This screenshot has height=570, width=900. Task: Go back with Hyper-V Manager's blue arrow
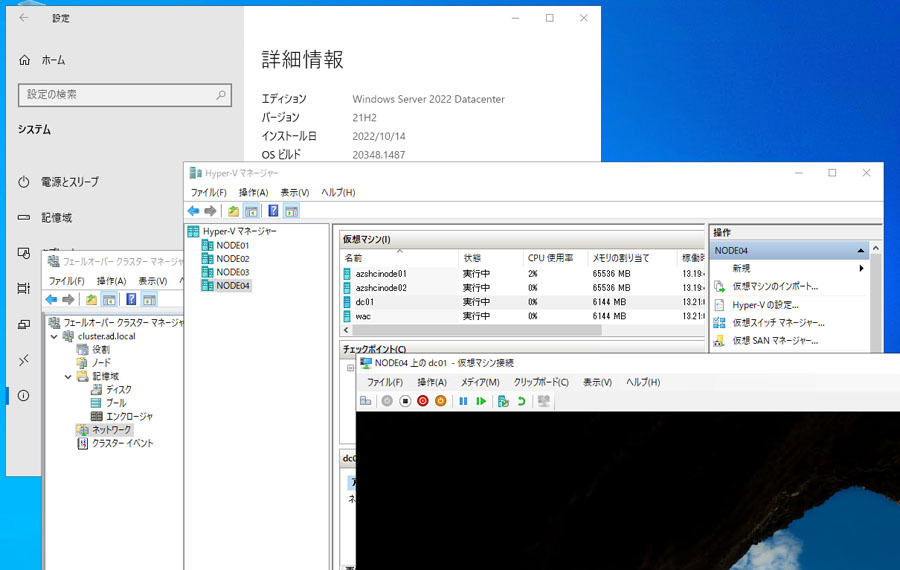[193, 211]
